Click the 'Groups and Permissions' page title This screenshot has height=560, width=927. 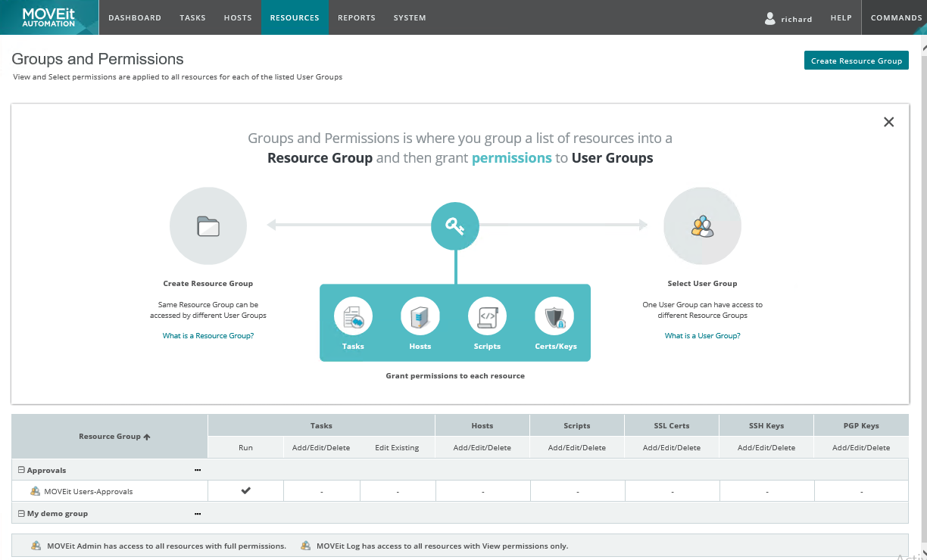pyautogui.click(x=98, y=59)
